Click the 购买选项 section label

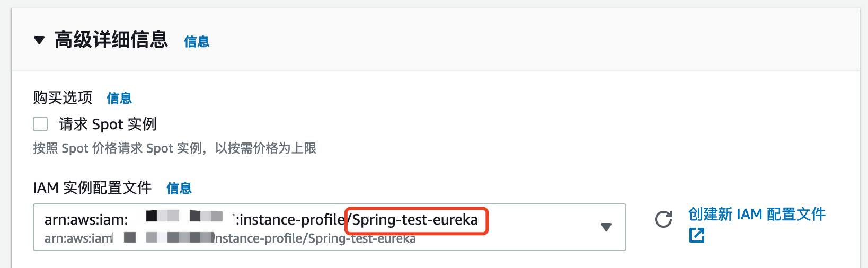pyautogui.click(x=63, y=97)
